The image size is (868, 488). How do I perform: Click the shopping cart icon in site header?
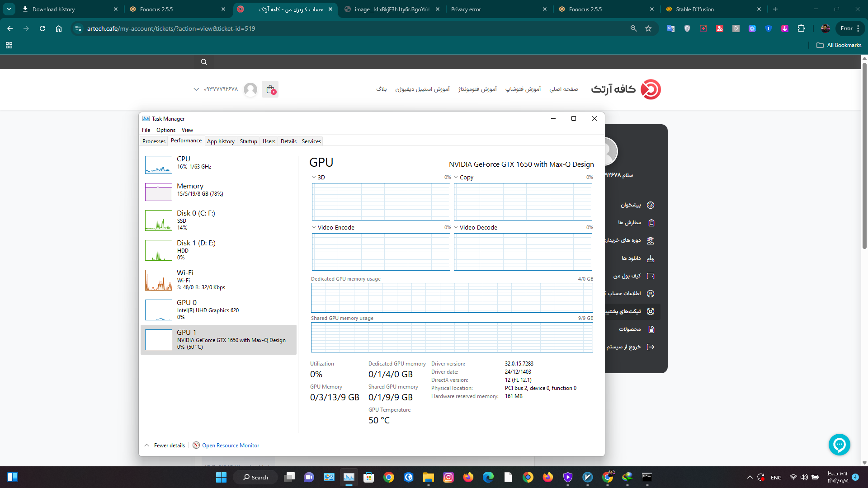270,89
